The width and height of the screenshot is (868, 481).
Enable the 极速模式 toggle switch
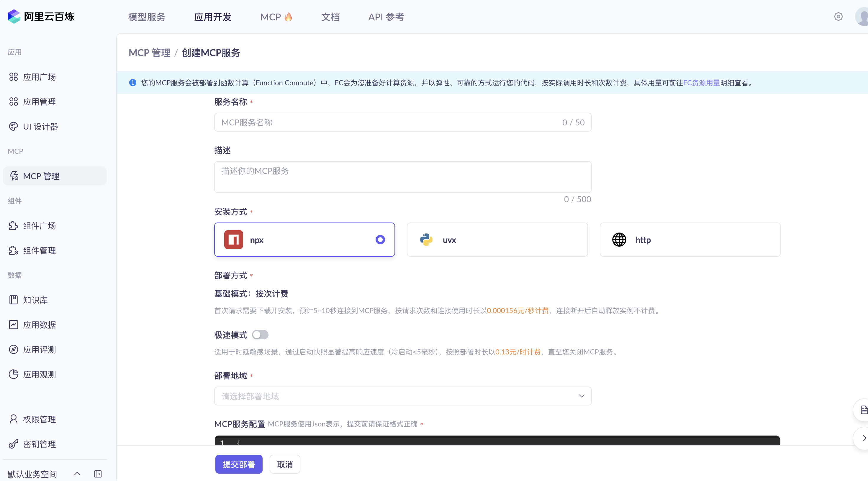(260, 335)
